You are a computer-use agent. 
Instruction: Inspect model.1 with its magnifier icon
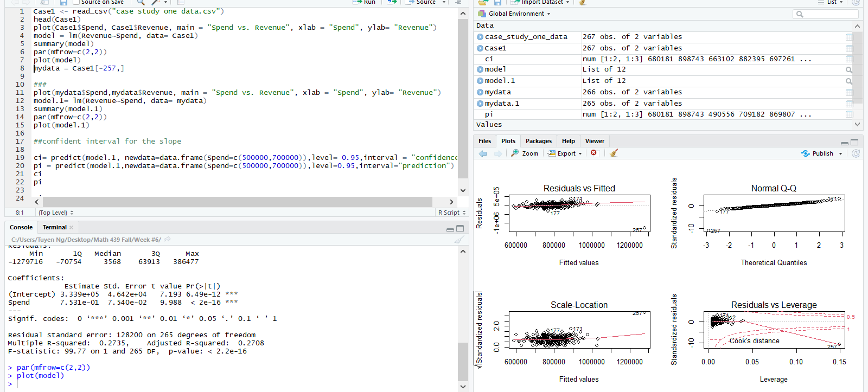point(849,81)
